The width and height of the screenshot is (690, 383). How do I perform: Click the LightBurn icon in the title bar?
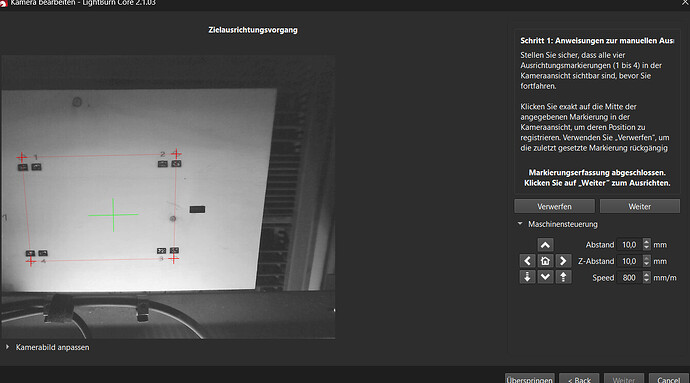4,3
